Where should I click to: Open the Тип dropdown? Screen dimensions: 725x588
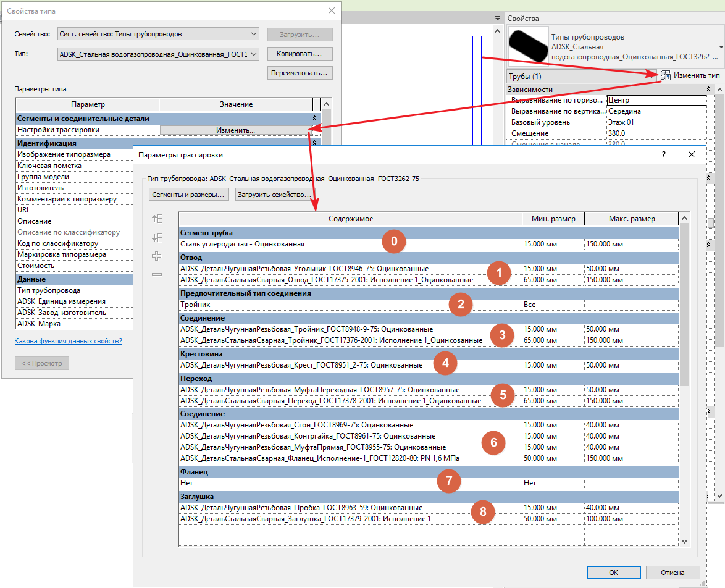pos(159,54)
